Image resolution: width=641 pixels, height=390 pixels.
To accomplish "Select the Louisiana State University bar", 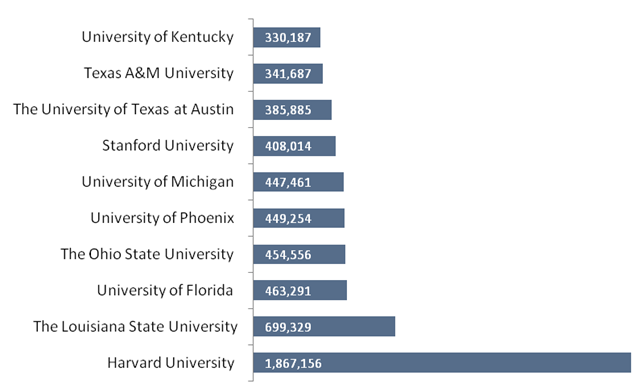I will point(324,326).
